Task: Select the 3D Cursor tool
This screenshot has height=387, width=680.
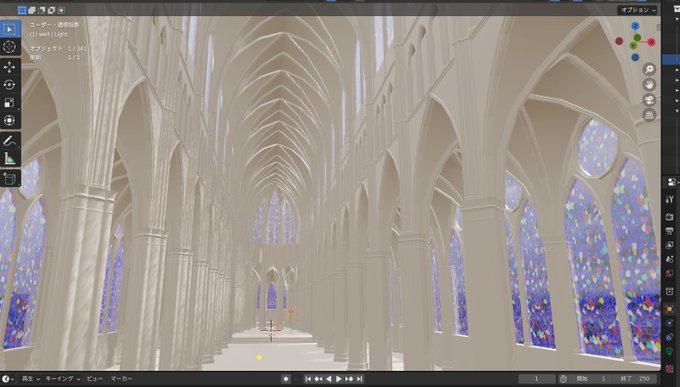Action: (x=10, y=47)
